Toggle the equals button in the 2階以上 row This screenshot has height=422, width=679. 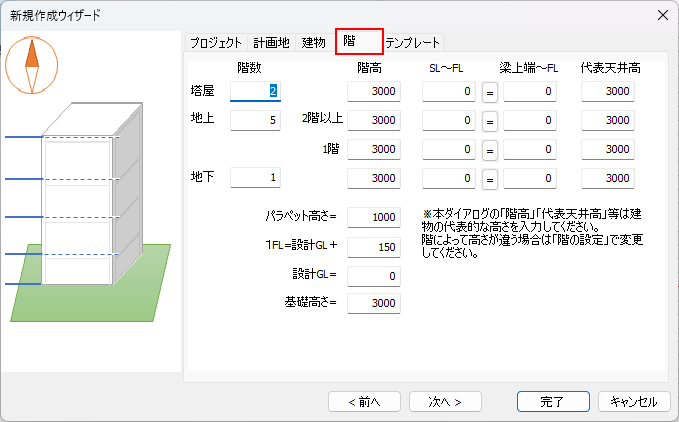point(490,120)
